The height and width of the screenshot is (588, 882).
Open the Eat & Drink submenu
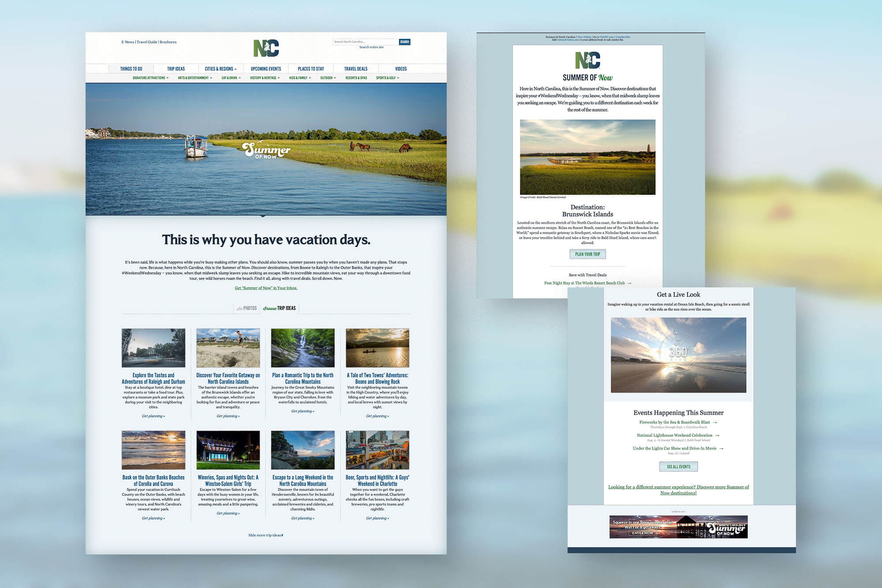tap(231, 78)
